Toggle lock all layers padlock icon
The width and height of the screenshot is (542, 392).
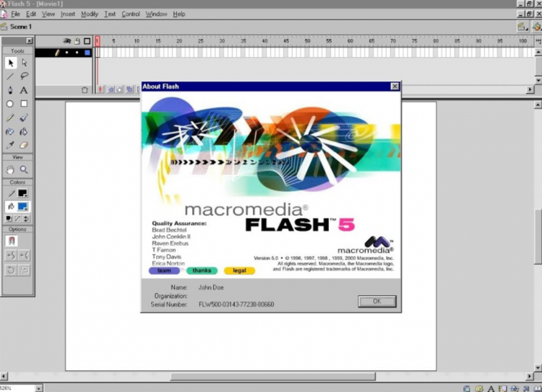77,41
